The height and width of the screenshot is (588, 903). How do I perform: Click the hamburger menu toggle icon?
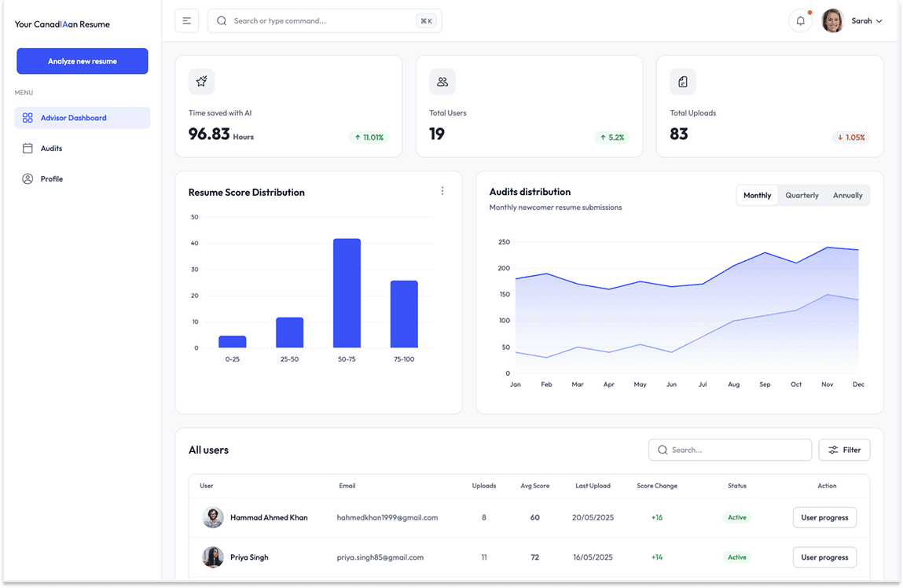(x=187, y=21)
